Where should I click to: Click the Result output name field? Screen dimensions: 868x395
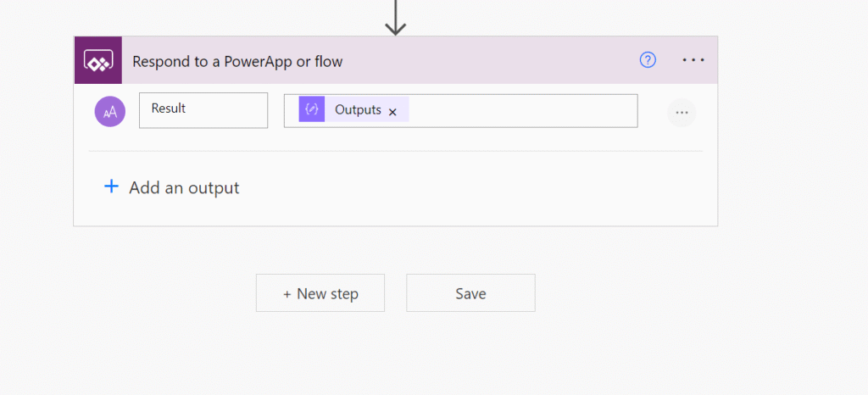[x=203, y=110]
